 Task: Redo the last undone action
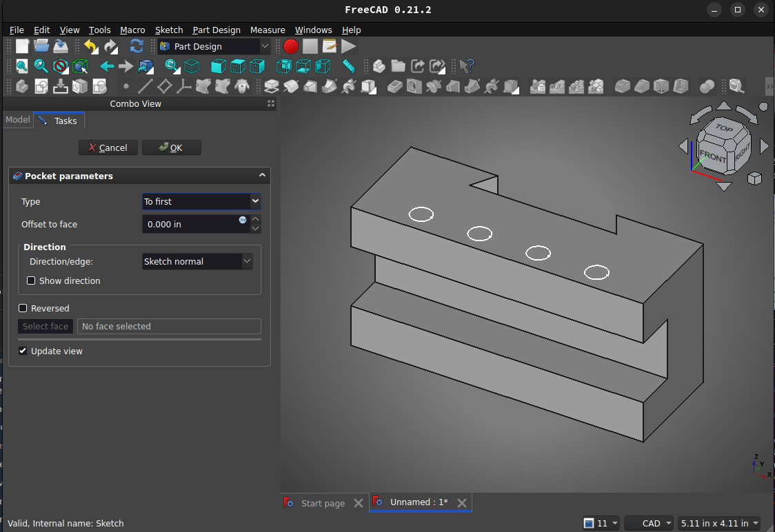tap(111, 46)
